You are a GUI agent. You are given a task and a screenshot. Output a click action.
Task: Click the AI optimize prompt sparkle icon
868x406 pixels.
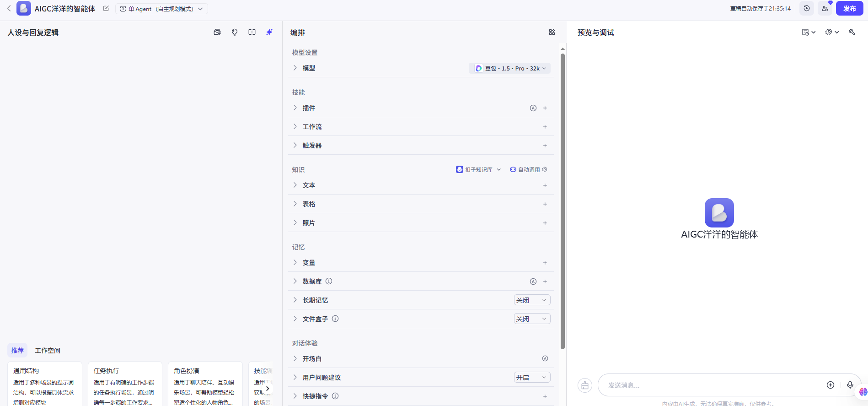tap(269, 32)
